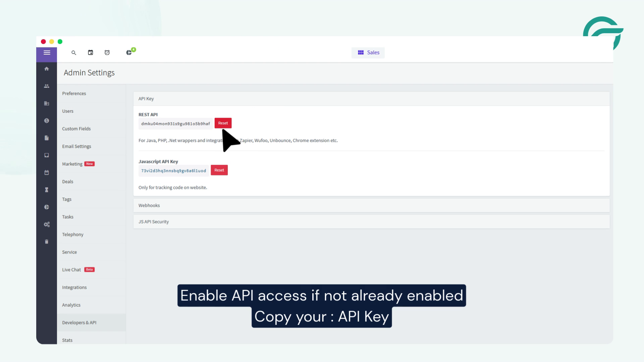The width and height of the screenshot is (644, 362).
Task: Open Companies via the building icon
Action: point(47,103)
